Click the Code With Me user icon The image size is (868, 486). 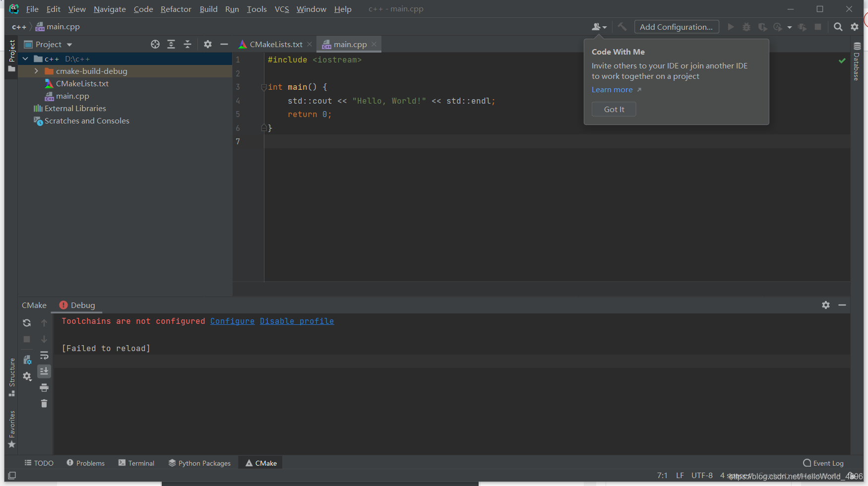[596, 27]
